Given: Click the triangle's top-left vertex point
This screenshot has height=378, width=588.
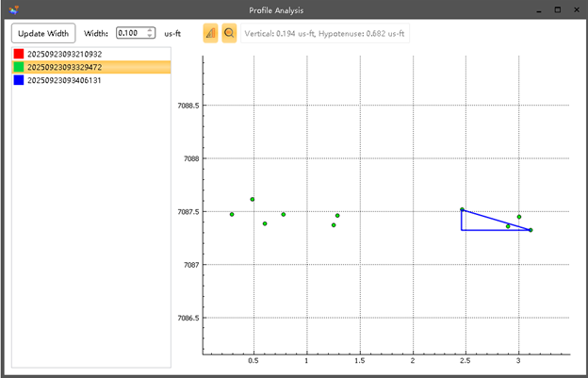Looking at the screenshot, I should coord(462,209).
